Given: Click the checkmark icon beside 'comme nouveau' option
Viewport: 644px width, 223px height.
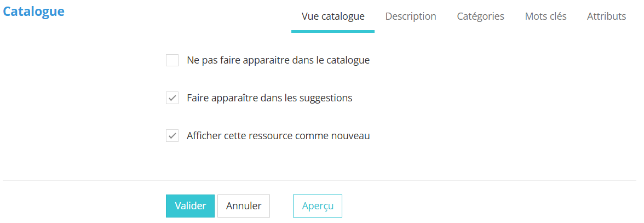Looking at the screenshot, I should (x=173, y=136).
